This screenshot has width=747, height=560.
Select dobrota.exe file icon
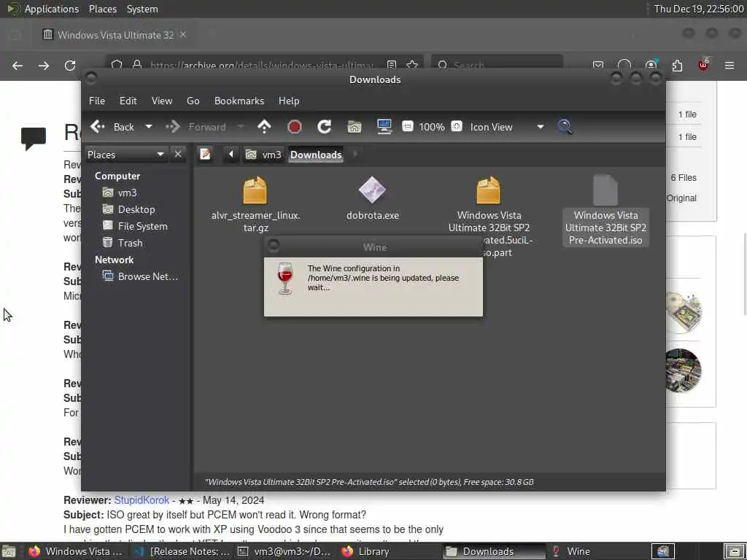click(x=373, y=190)
